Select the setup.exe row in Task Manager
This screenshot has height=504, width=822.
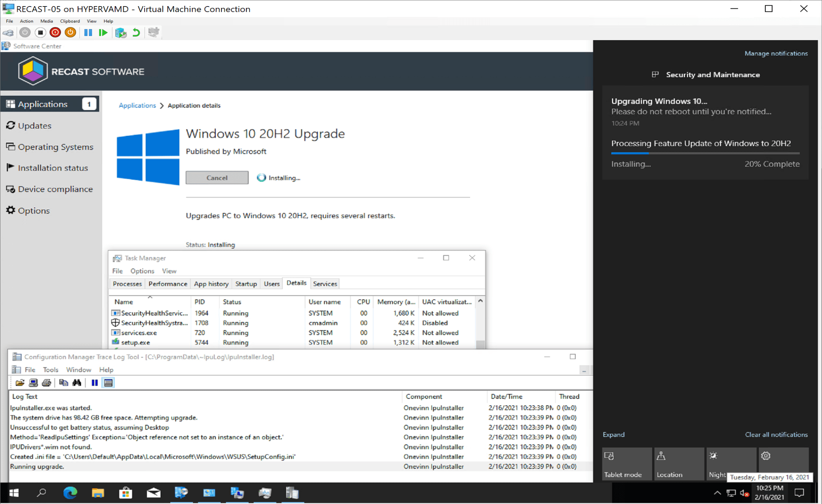pyautogui.click(x=135, y=343)
